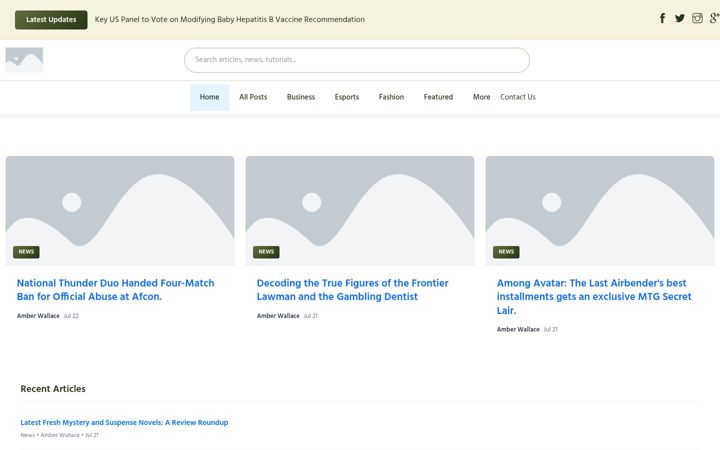Click Amber Wallace author under Thunder Duo article

[38, 316]
